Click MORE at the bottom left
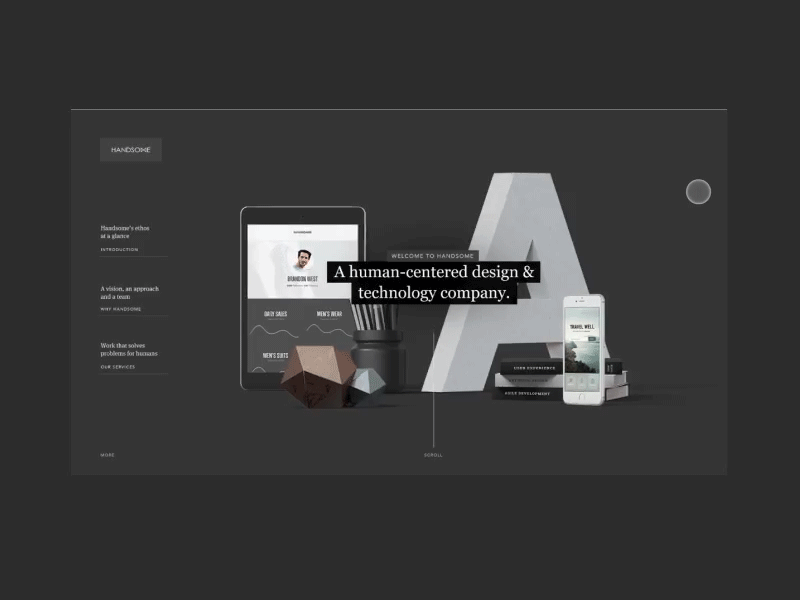 click(105, 455)
